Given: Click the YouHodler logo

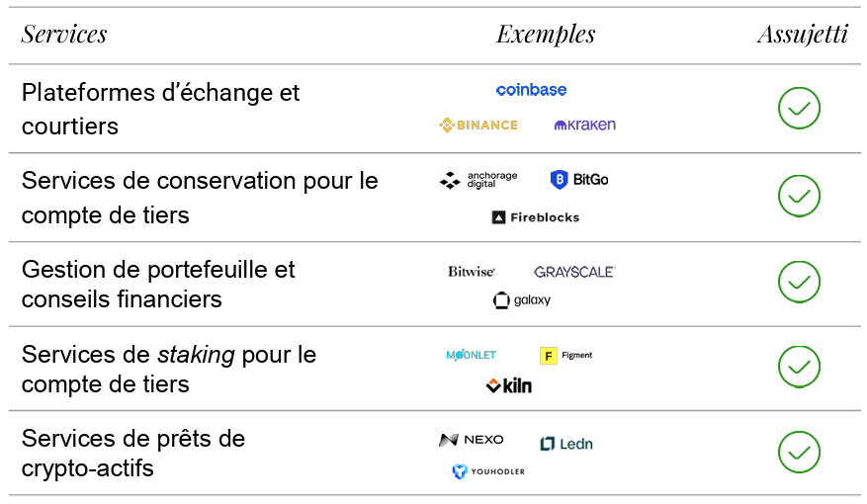Looking at the screenshot, I should tap(488, 471).
